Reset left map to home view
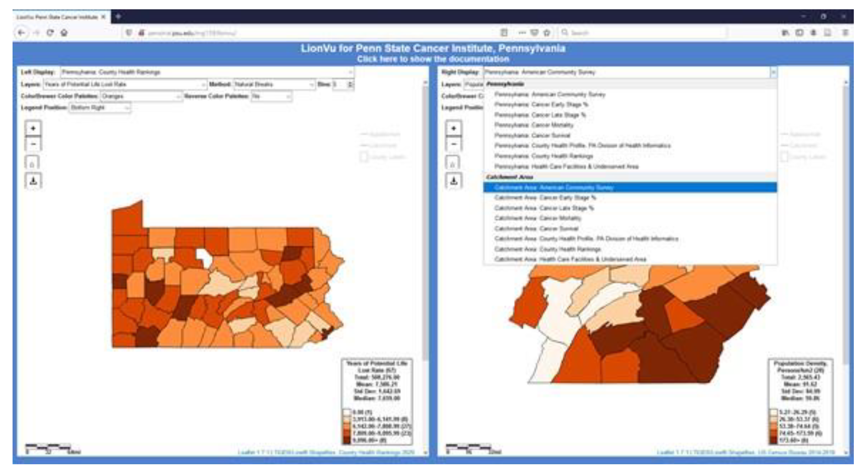The height and width of the screenshot is (474, 868). pyautogui.click(x=32, y=163)
